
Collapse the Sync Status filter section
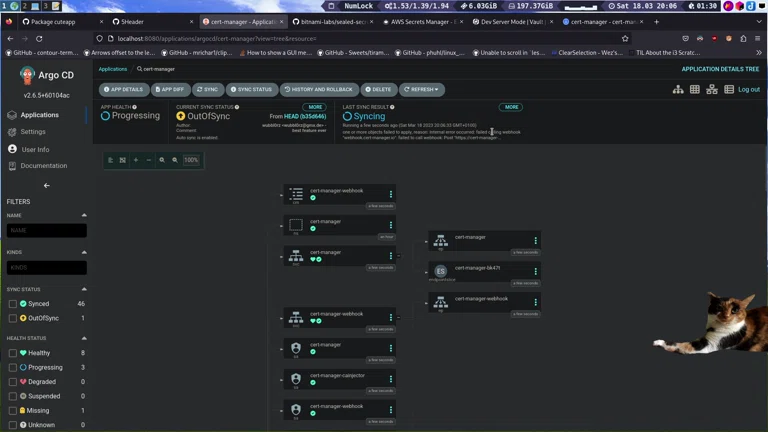[84, 289]
